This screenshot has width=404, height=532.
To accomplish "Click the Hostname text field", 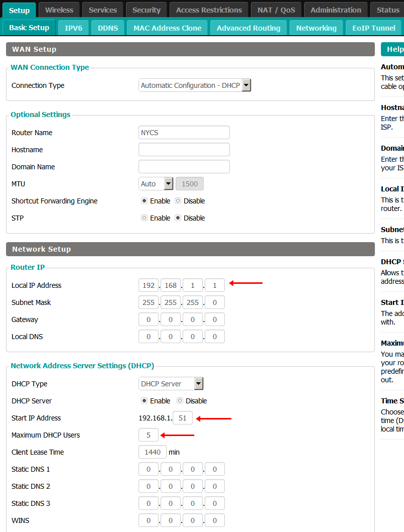I will 184,150.
